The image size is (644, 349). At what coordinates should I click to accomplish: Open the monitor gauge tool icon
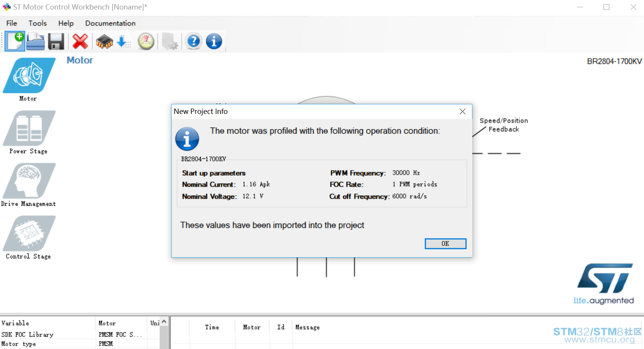pos(146,41)
